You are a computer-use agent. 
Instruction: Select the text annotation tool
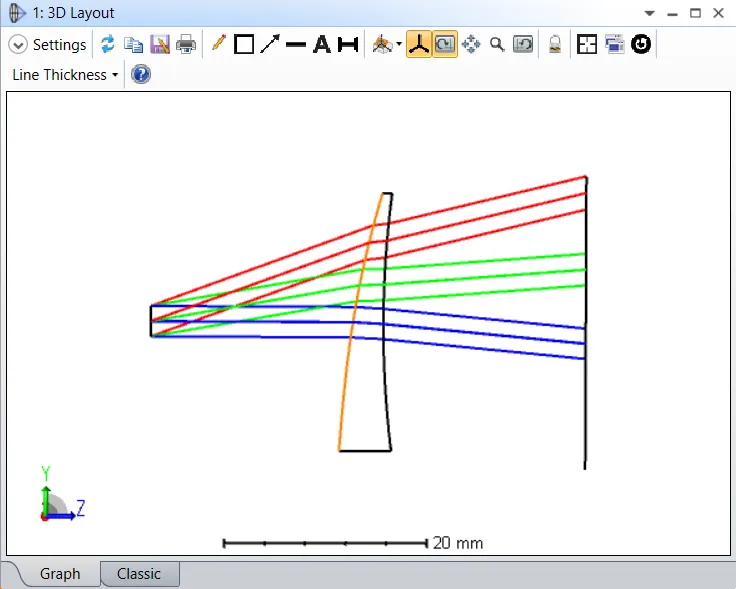[x=322, y=45]
